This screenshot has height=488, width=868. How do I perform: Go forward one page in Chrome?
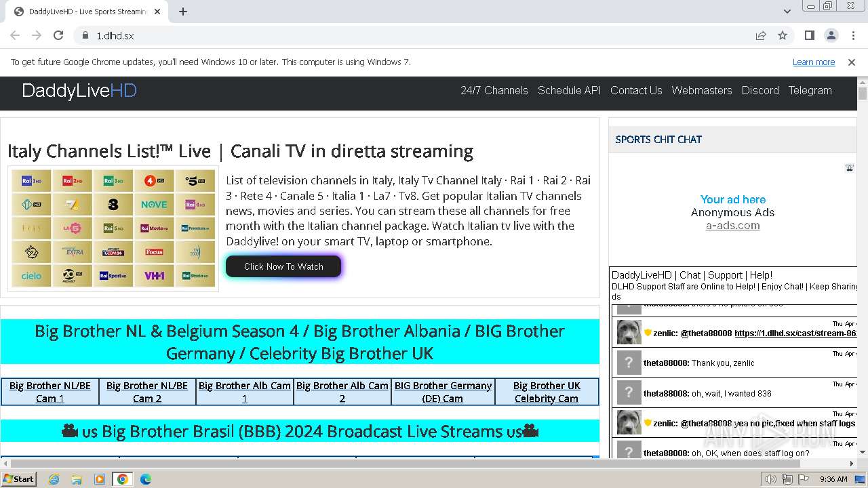37,36
